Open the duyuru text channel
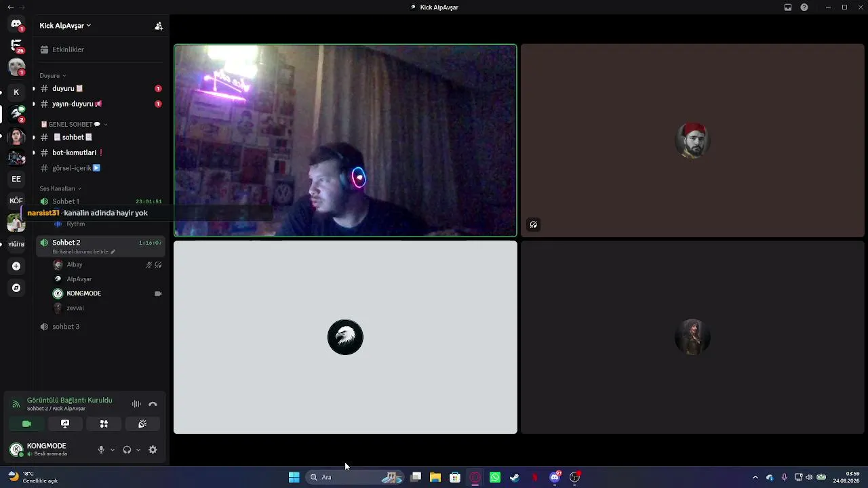Viewport: 868px width, 488px height. (100, 89)
